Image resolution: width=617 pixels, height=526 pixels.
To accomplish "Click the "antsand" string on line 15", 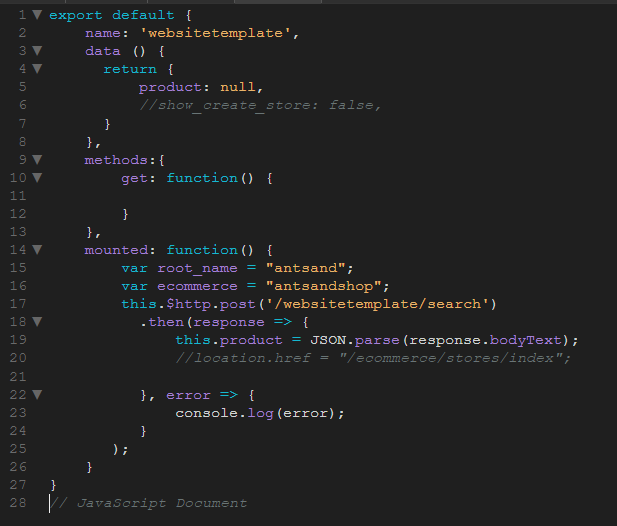I will [x=306, y=268].
